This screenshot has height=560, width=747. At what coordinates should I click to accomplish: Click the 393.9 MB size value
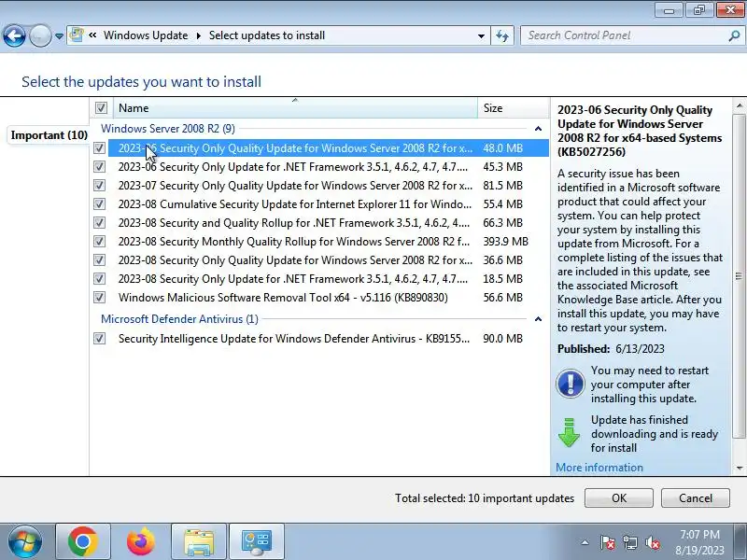pos(505,242)
